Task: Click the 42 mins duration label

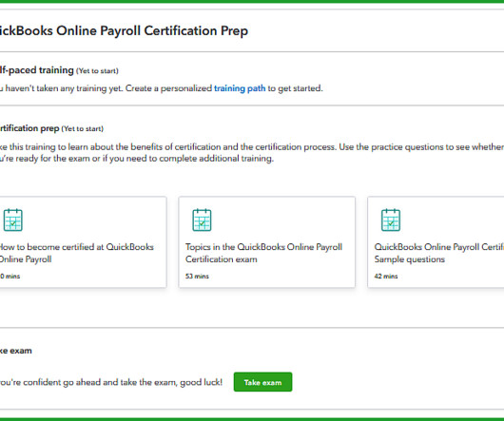Action: [386, 277]
